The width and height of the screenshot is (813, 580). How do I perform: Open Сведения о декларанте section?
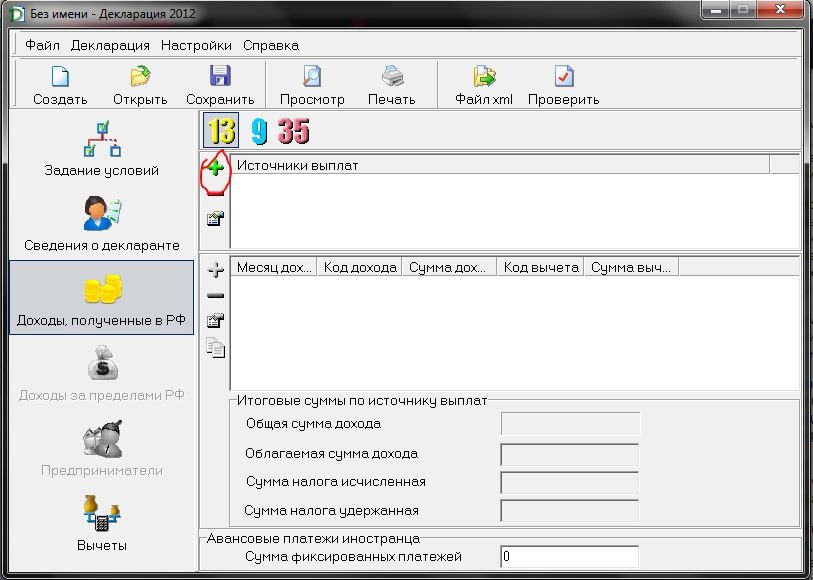(102, 224)
